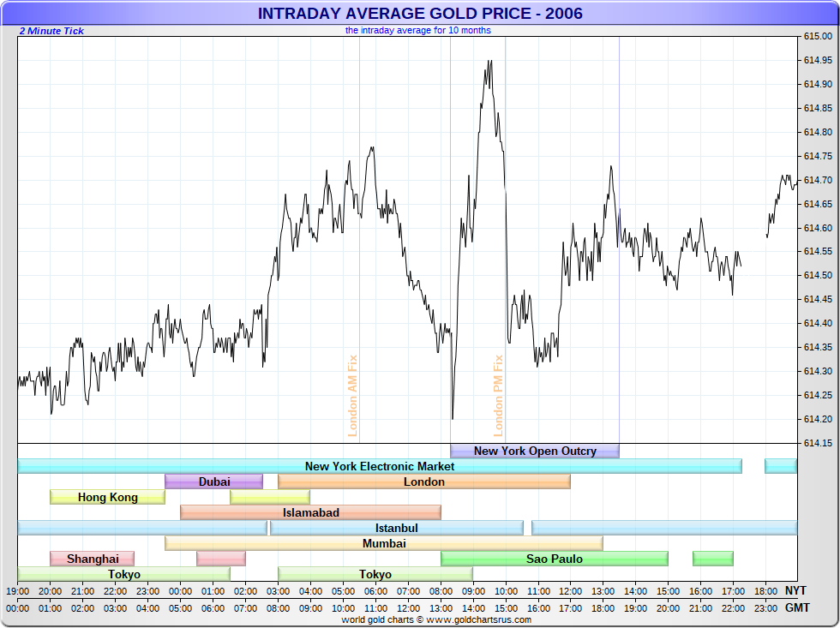Click the 2 Minute Tick label
This screenshot has width=840, height=628.
click(51, 31)
